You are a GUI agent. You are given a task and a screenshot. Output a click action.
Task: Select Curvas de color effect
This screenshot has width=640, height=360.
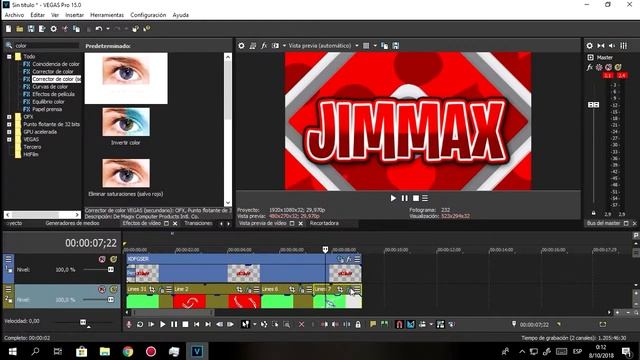point(50,87)
